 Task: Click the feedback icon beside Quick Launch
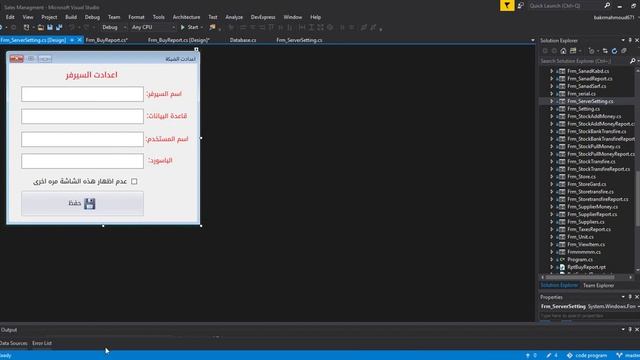pyautogui.click(x=521, y=5)
